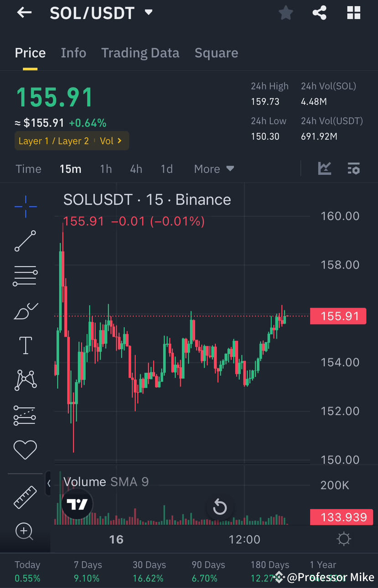
Task: Select the text annotation tool
Action: (25, 345)
